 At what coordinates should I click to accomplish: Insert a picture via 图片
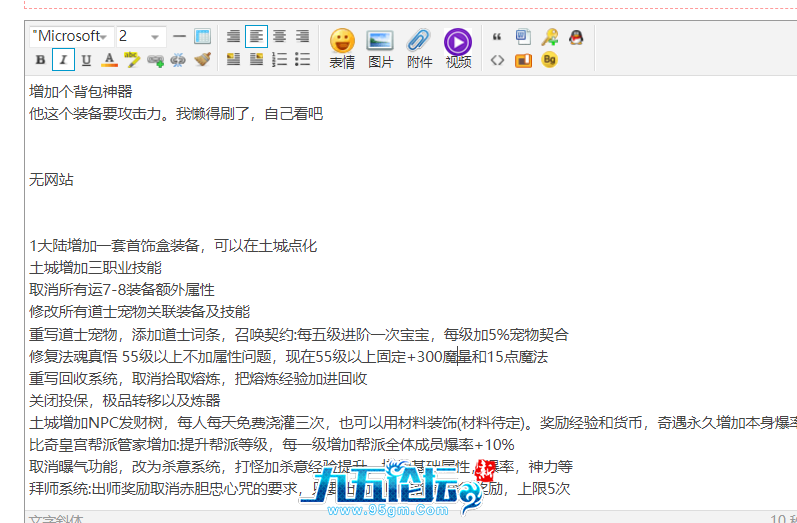pyautogui.click(x=380, y=49)
